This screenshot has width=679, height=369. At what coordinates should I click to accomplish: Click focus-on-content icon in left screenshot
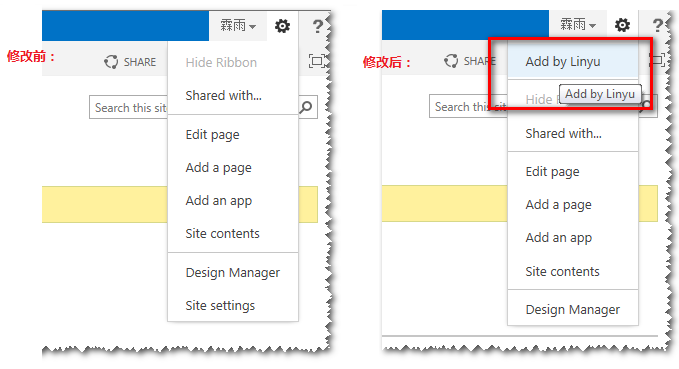click(x=317, y=61)
